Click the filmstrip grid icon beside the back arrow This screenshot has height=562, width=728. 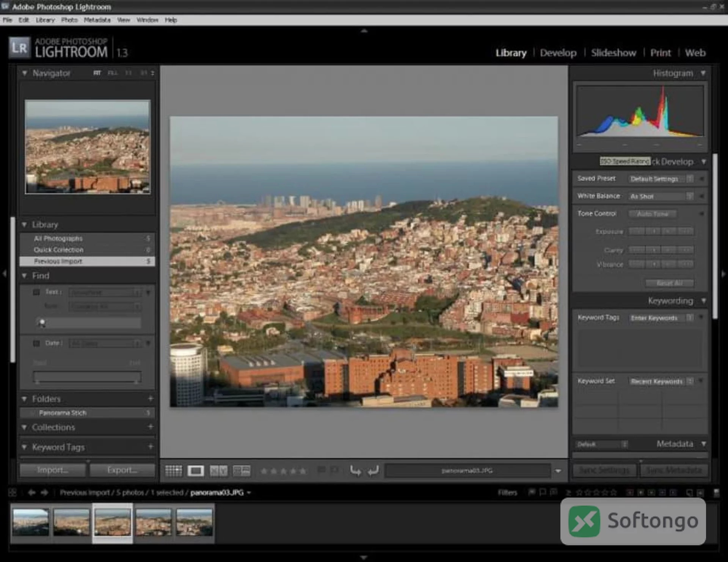pyautogui.click(x=13, y=492)
